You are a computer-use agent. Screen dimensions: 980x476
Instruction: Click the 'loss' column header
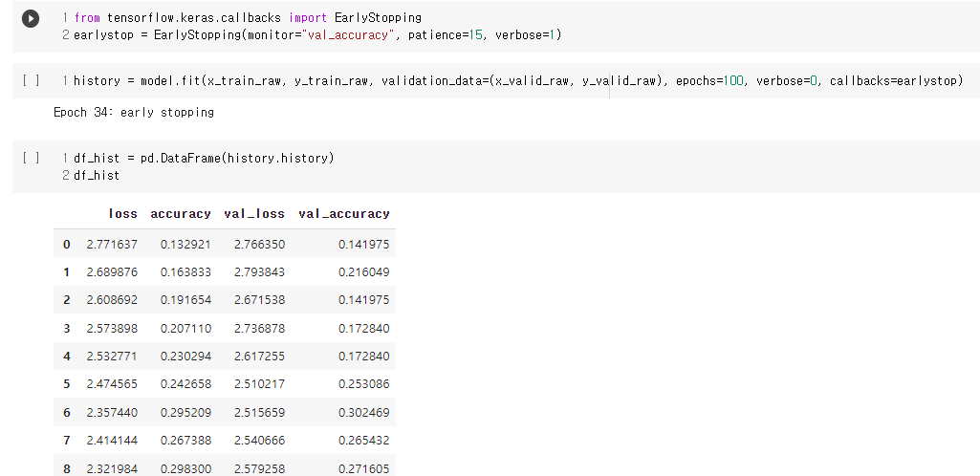[123, 214]
